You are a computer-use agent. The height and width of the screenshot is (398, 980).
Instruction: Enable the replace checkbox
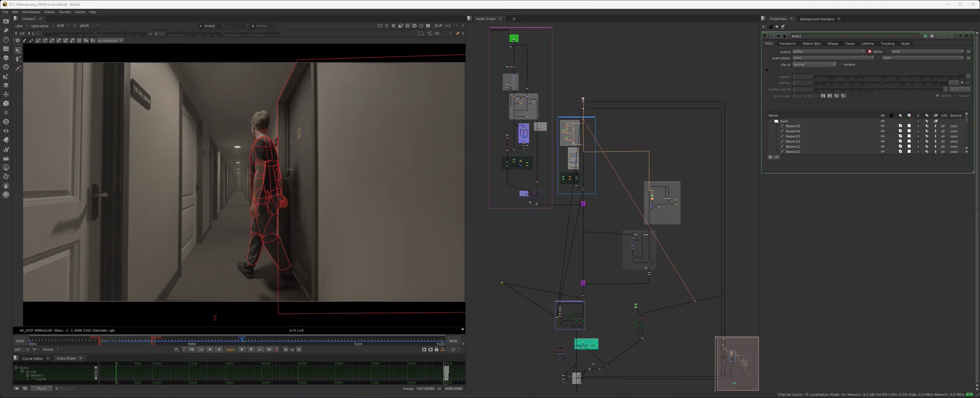840,65
